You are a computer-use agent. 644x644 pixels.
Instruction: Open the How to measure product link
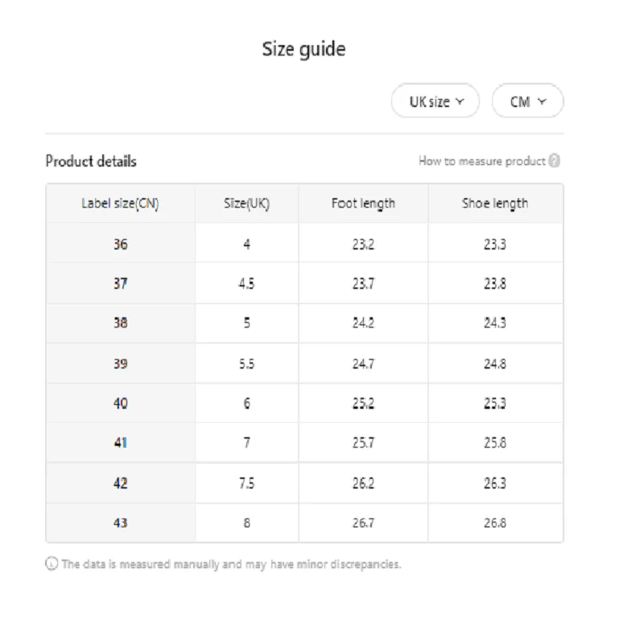[x=481, y=161]
